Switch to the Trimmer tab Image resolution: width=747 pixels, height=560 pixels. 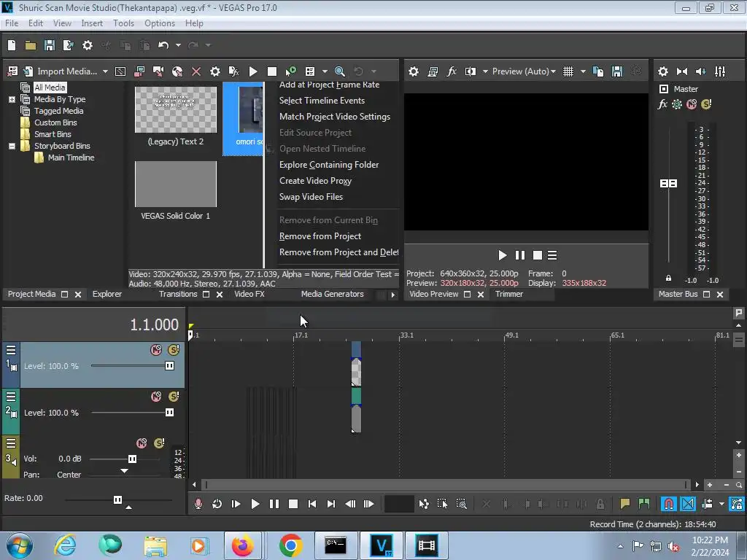(x=509, y=295)
